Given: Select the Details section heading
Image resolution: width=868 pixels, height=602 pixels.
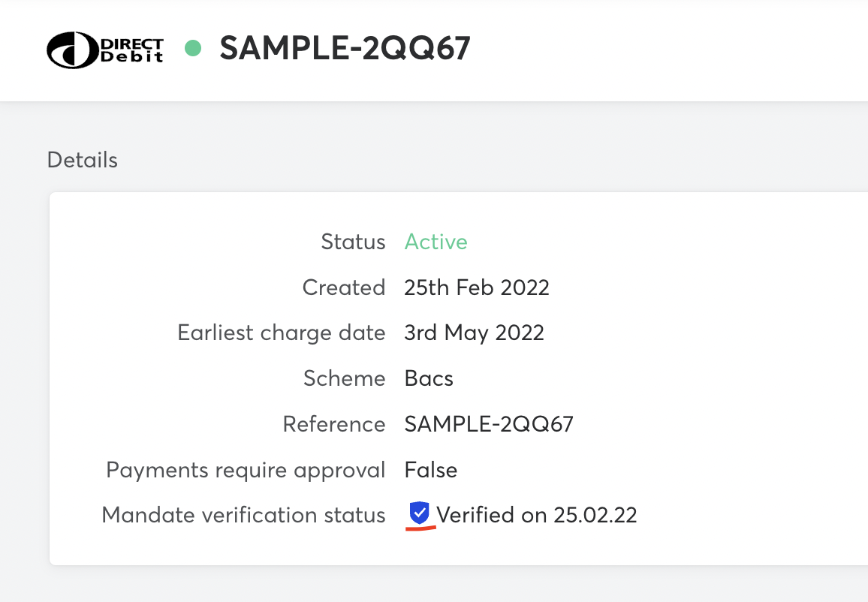Looking at the screenshot, I should pos(83,160).
